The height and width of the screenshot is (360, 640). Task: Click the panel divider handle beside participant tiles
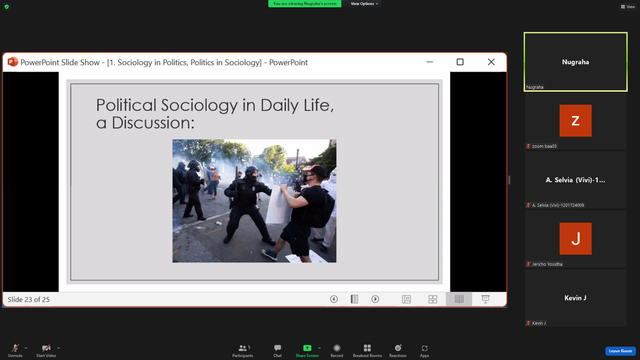coord(509,180)
